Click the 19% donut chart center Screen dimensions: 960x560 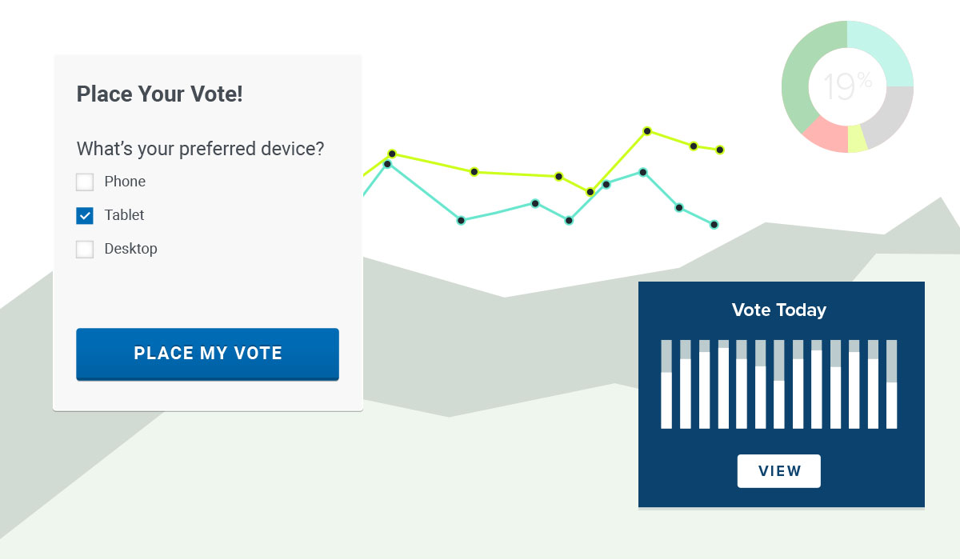coord(847,86)
